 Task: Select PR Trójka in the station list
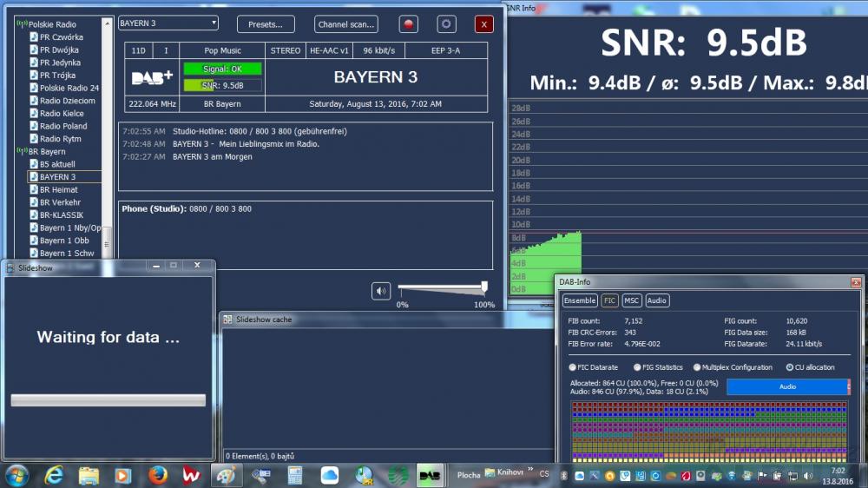click(x=57, y=76)
